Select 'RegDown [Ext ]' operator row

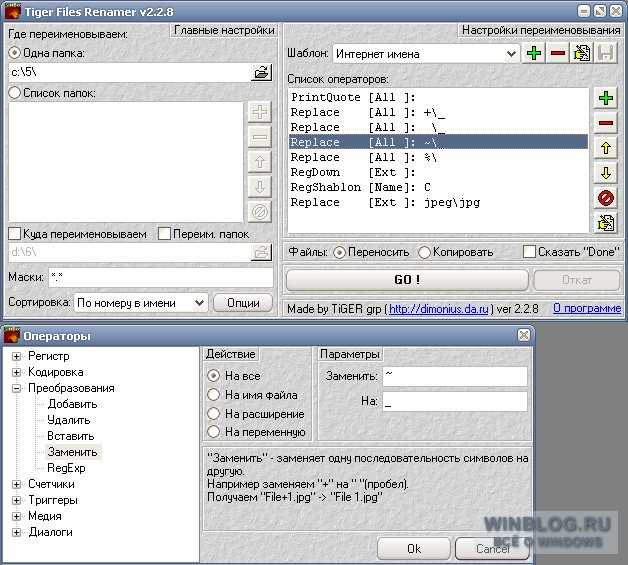pos(439,173)
